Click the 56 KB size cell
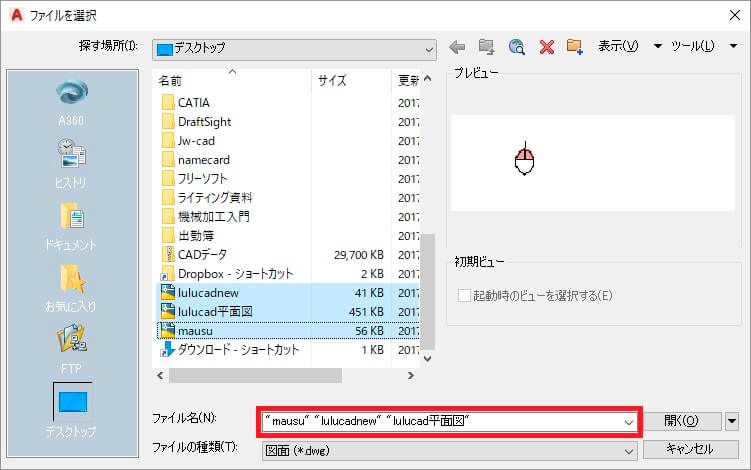 coord(369,331)
